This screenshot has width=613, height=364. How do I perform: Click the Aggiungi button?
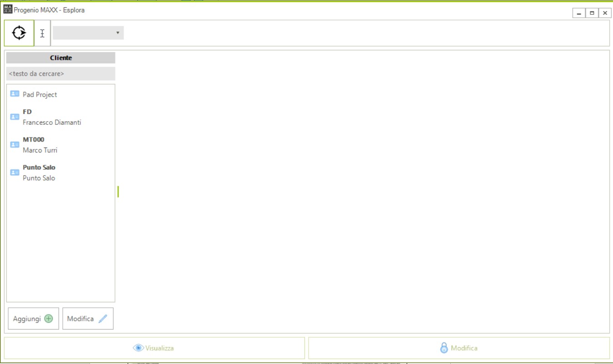[x=34, y=319]
